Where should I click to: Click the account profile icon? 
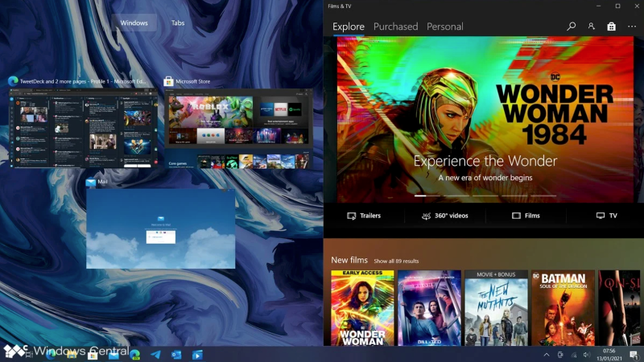pos(592,27)
